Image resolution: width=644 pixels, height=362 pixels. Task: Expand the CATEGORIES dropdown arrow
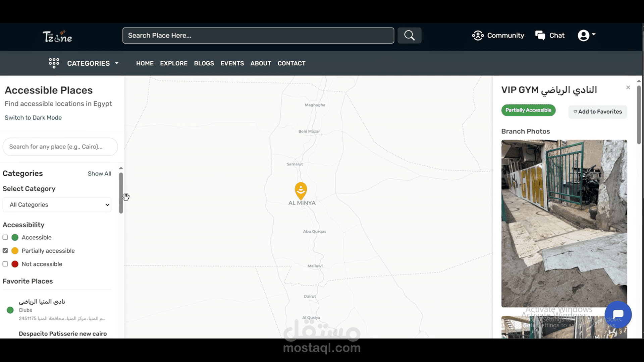point(117,63)
